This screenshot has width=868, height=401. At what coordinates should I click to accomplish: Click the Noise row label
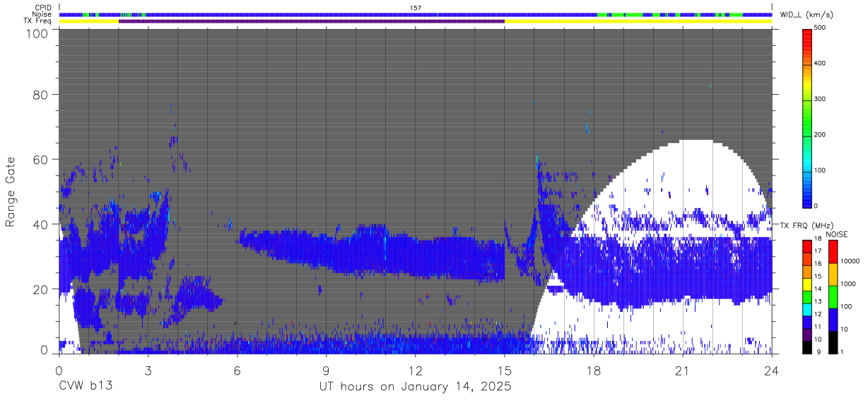(x=42, y=14)
